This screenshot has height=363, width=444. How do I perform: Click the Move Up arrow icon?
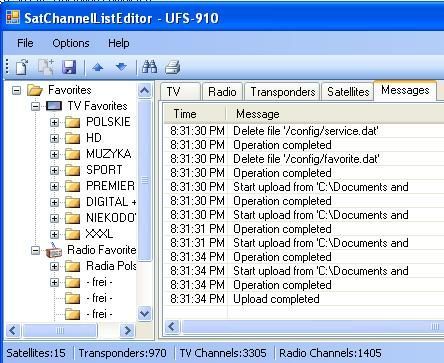point(98,67)
